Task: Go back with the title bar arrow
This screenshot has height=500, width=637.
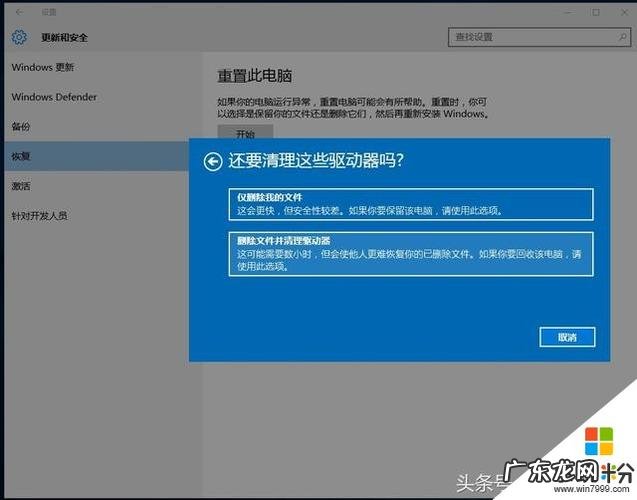Action: tap(19, 12)
